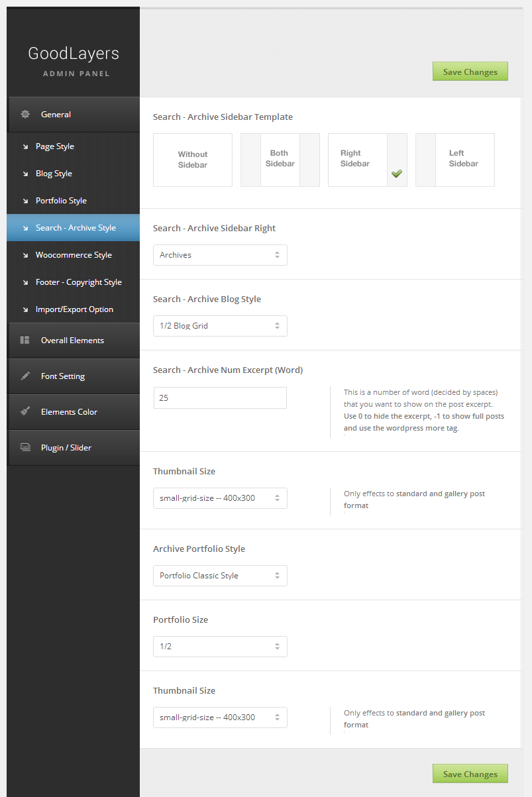This screenshot has width=532, height=797.
Task: Click the arrow icon beside Page Style
Action: click(25, 146)
